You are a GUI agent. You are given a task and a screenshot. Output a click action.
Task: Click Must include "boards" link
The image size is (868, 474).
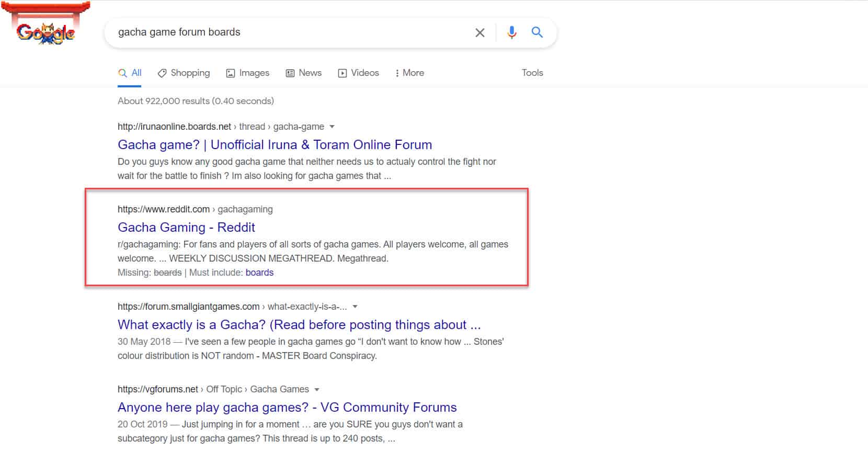[259, 273]
